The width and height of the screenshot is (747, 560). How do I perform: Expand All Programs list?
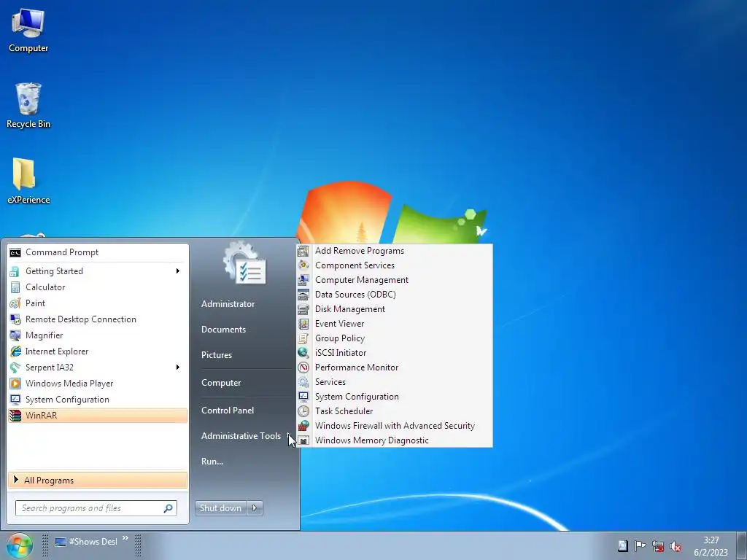pyautogui.click(x=98, y=481)
